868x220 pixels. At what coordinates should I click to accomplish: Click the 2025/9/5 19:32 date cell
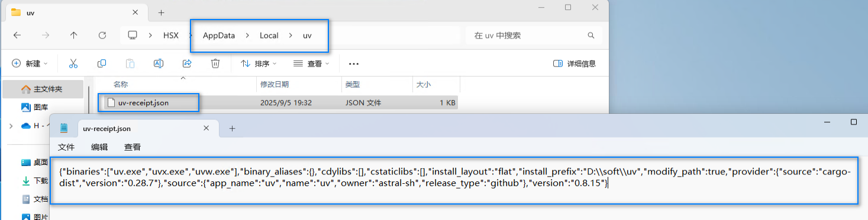point(286,103)
